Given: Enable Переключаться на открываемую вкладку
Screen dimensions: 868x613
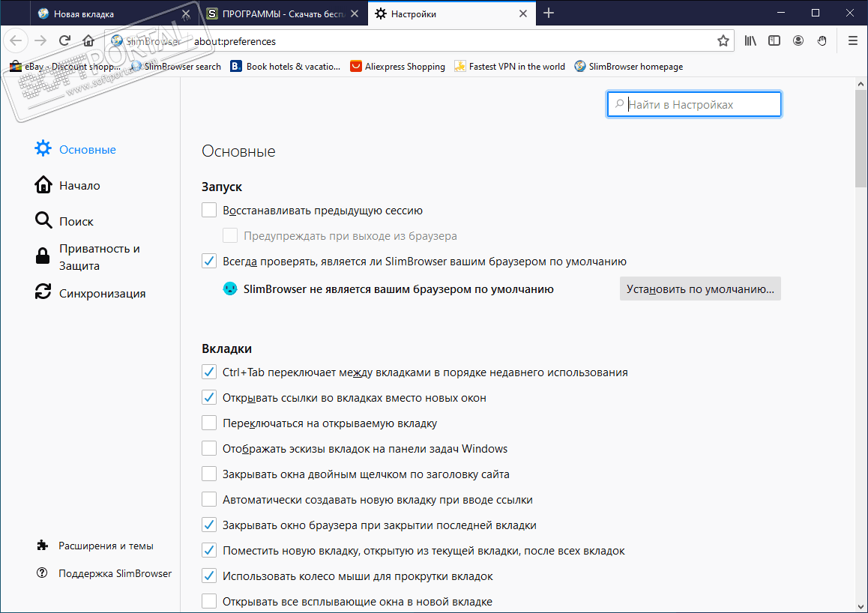Looking at the screenshot, I should pyautogui.click(x=208, y=423).
